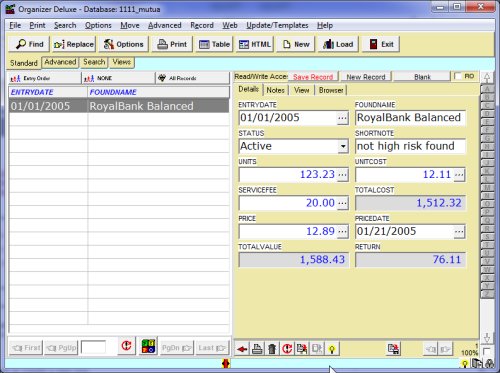Screen dimensions: 500x373
Task: Toggle the RO read-only checkbox
Action: [458, 76]
